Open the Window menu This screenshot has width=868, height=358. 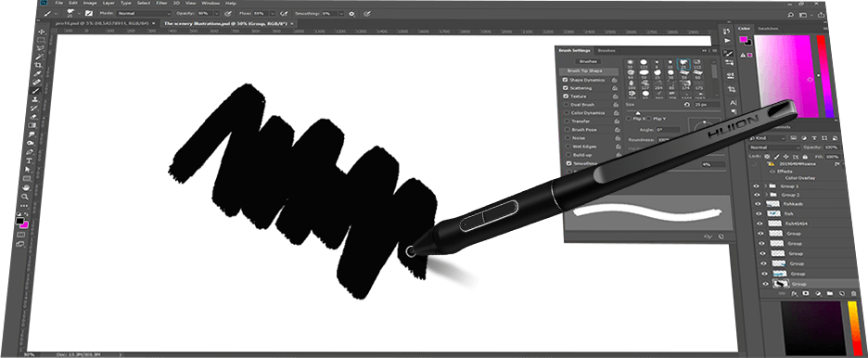211,4
